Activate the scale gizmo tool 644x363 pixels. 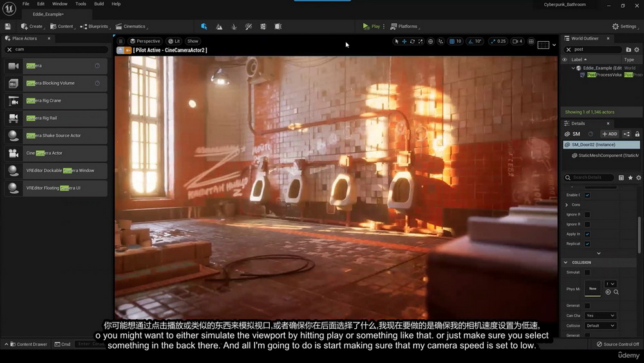pos(421,41)
